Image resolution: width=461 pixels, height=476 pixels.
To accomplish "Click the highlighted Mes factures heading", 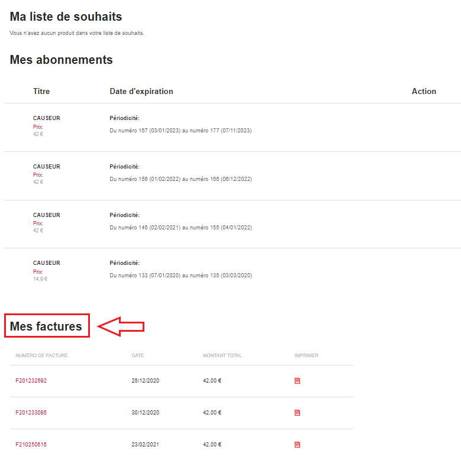I will (46, 326).
